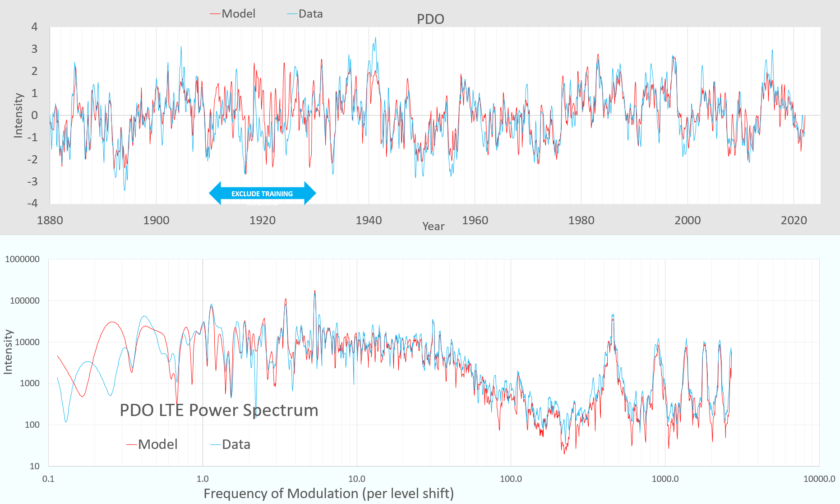Click the 100 intensity tick label
Viewport: 840px width, 504px height.
(32, 425)
